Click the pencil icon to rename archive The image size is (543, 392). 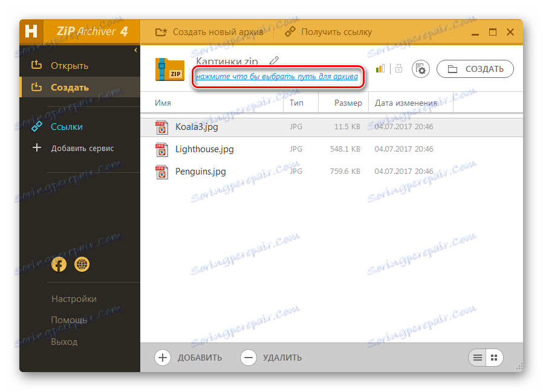pyautogui.click(x=275, y=60)
